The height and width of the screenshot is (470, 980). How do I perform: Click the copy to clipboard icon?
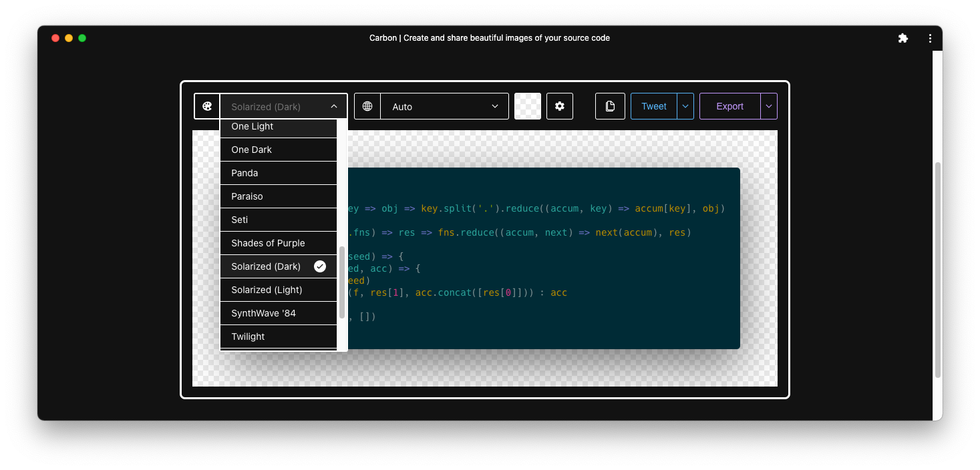pos(610,106)
